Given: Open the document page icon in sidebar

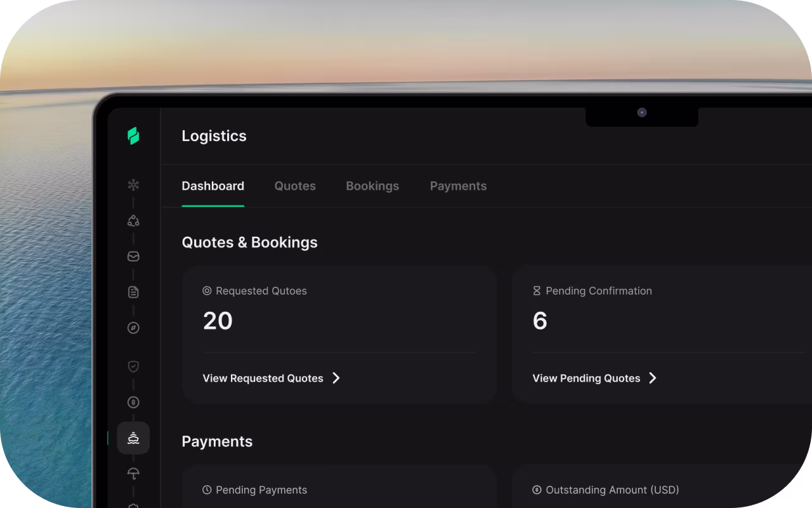Looking at the screenshot, I should coord(133,292).
